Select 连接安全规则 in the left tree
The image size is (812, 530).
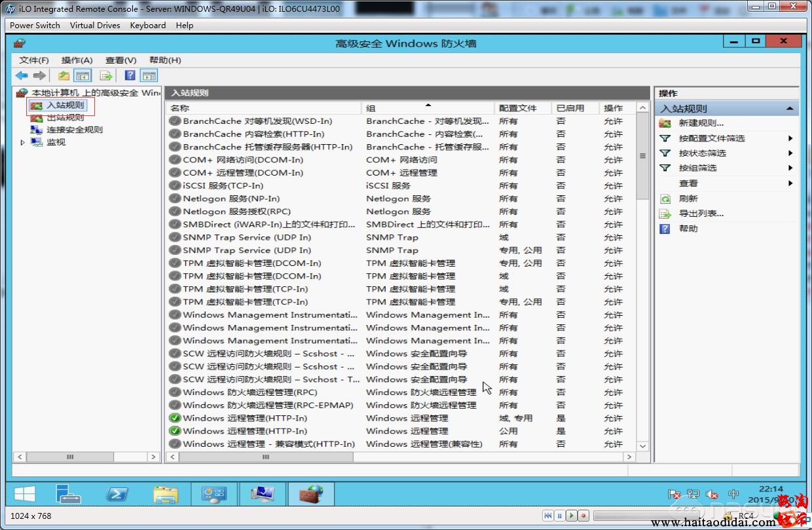74,130
